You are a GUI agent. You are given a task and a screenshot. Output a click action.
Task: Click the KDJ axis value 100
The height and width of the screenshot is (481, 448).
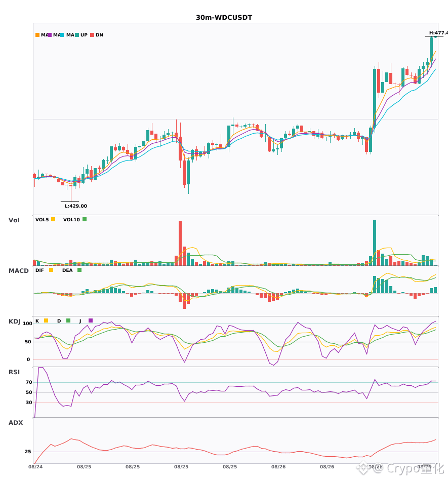27,324
